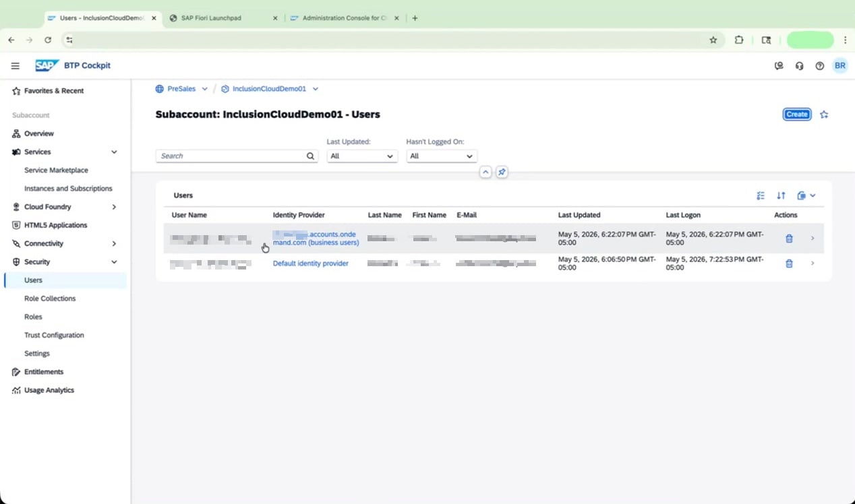This screenshot has height=504, width=855.
Task: Add page to favorites with star icon
Action: click(824, 115)
